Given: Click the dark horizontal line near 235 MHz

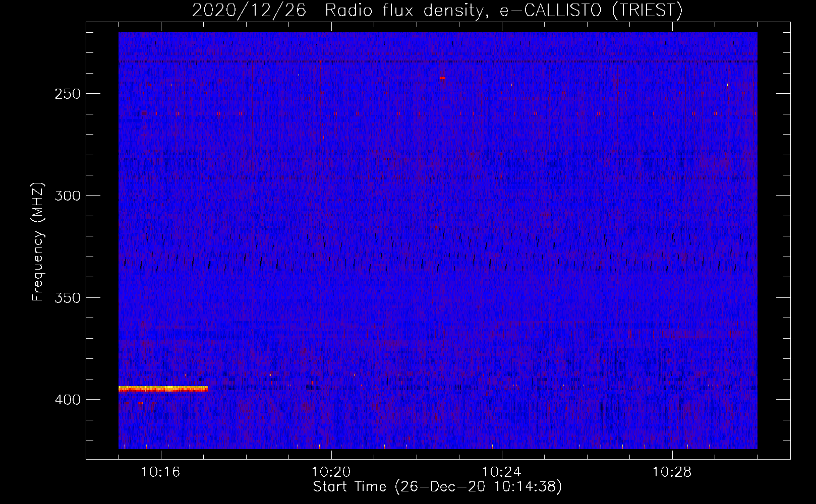Looking at the screenshot, I should pyautogui.click(x=438, y=61).
